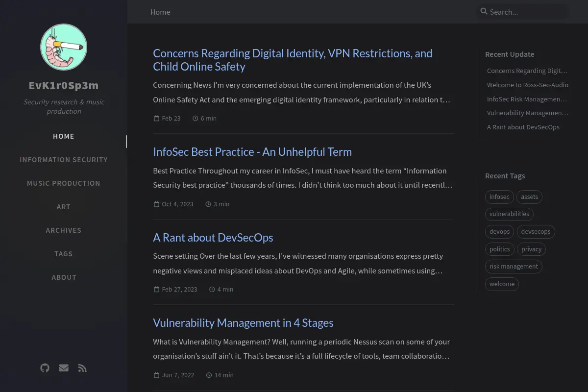The image size is (588, 392).
Task: Open 'Vulnerability Management in 4 Stages' post
Action: pos(243,323)
